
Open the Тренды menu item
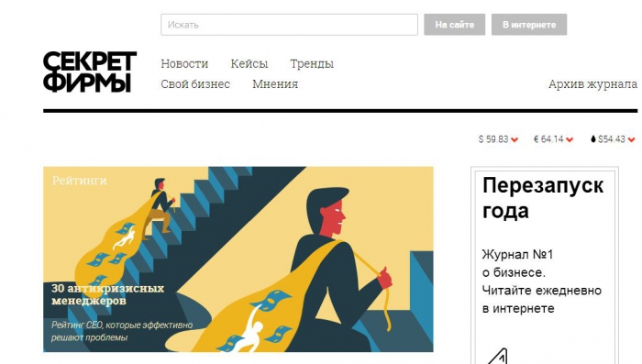tap(312, 64)
